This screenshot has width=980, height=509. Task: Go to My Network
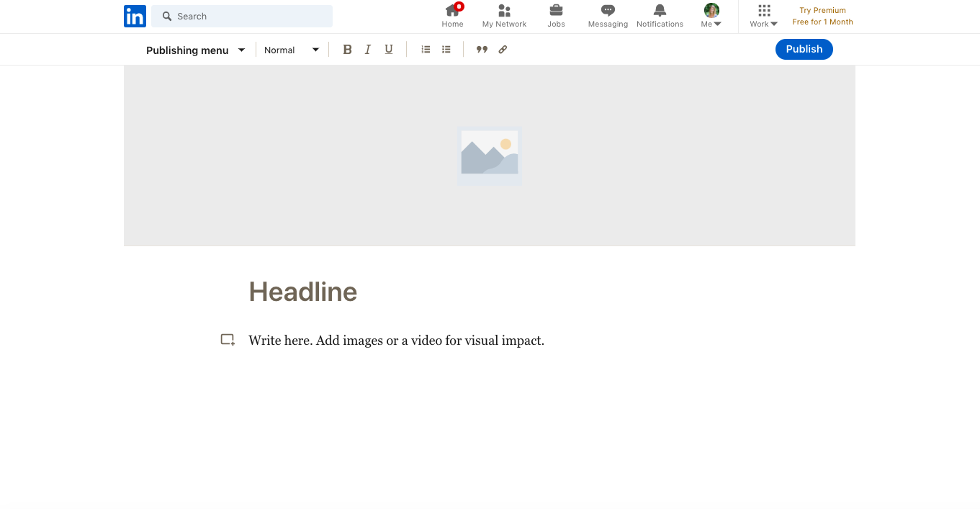(504, 16)
